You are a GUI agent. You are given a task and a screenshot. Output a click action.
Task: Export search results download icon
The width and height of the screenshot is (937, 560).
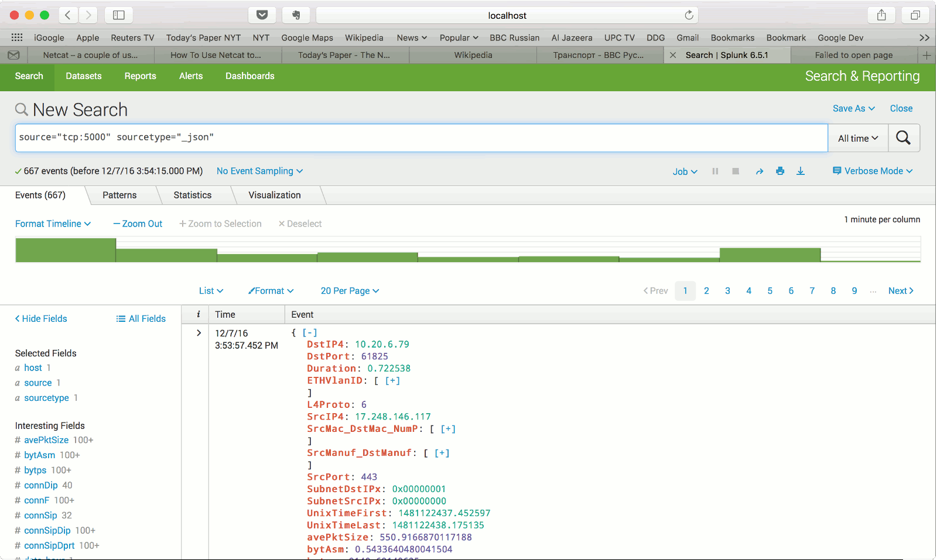tap(801, 171)
